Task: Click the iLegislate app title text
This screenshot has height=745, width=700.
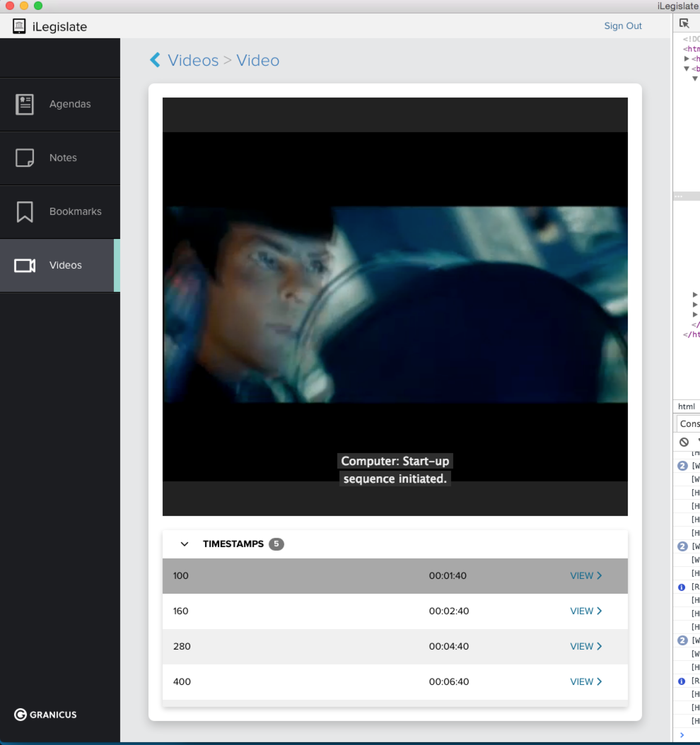Action: [60, 27]
